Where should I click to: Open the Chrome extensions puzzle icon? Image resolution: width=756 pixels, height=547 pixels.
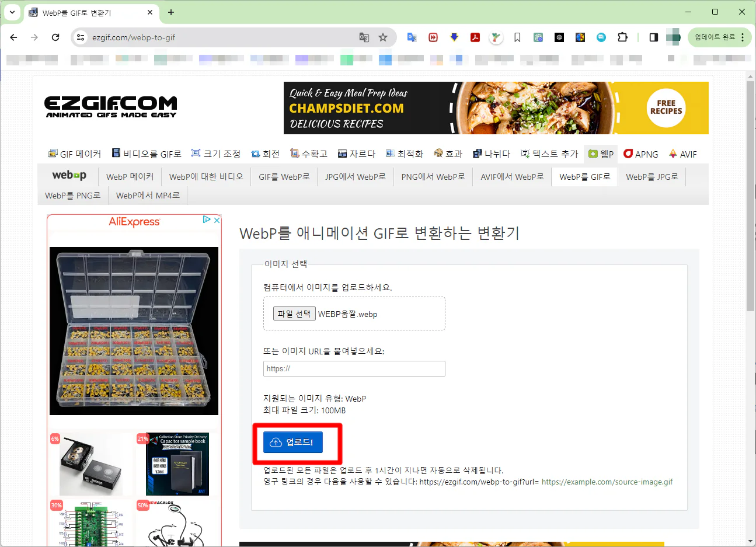tap(622, 37)
